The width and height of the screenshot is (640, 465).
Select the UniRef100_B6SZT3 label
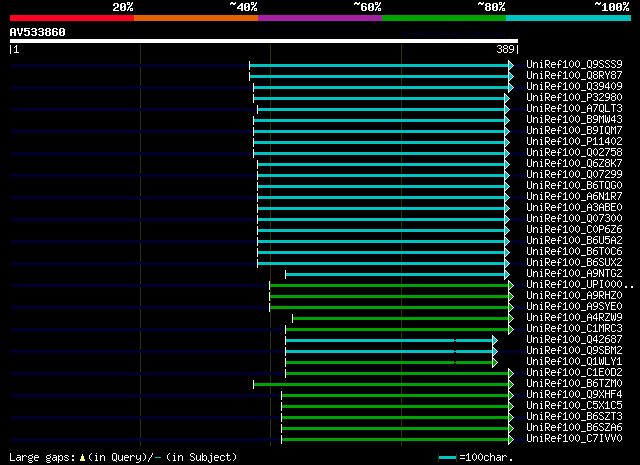[x=574, y=417]
